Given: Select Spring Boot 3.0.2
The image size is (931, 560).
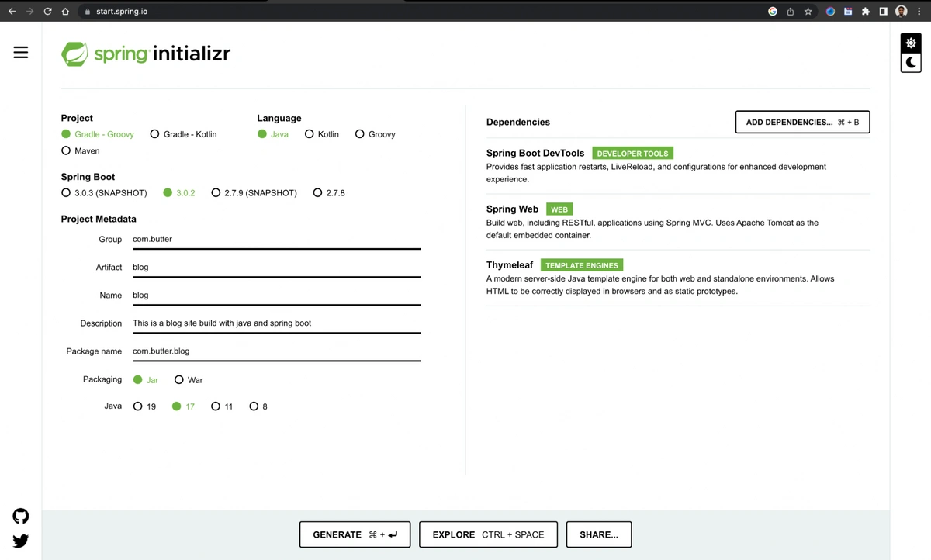Looking at the screenshot, I should tap(179, 192).
